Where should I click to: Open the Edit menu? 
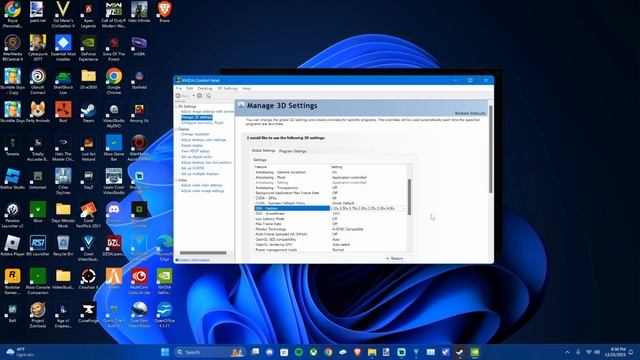pyautogui.click(x=190, y=89)
